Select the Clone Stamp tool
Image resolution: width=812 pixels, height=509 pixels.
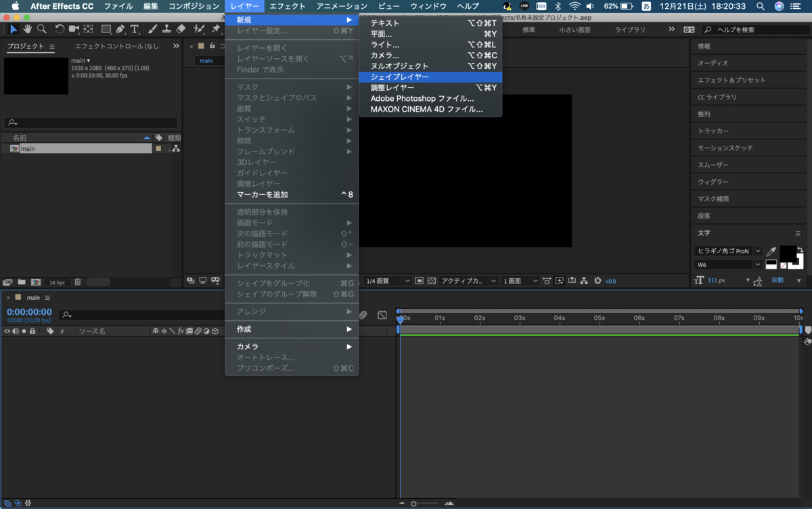tap(166, 29)
